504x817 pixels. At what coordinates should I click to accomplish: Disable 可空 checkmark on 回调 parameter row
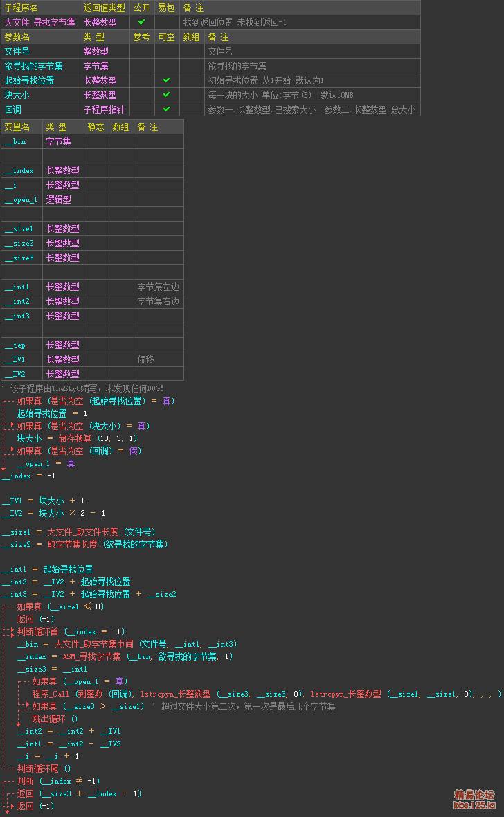click(x=166, y=109)
